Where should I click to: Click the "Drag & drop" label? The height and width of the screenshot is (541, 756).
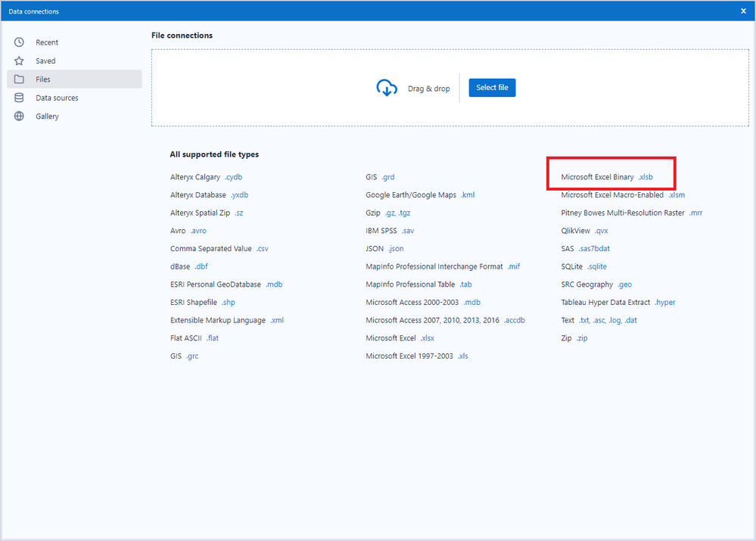click(x=428, y=89)
